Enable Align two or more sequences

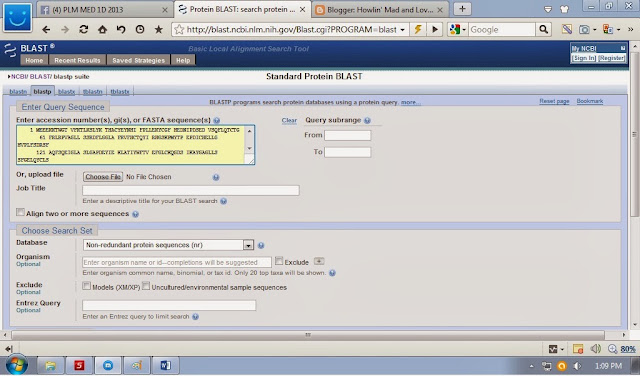(20, 212)
